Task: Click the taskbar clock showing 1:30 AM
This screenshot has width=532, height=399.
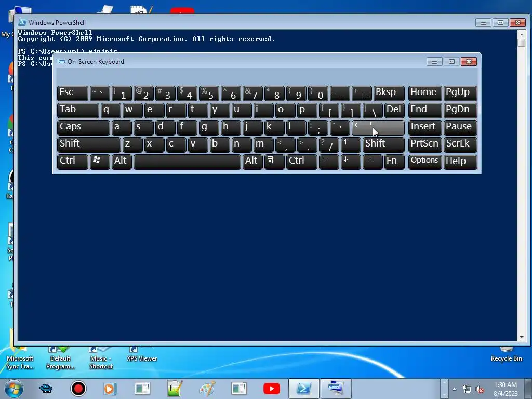Action: point(506,389)
